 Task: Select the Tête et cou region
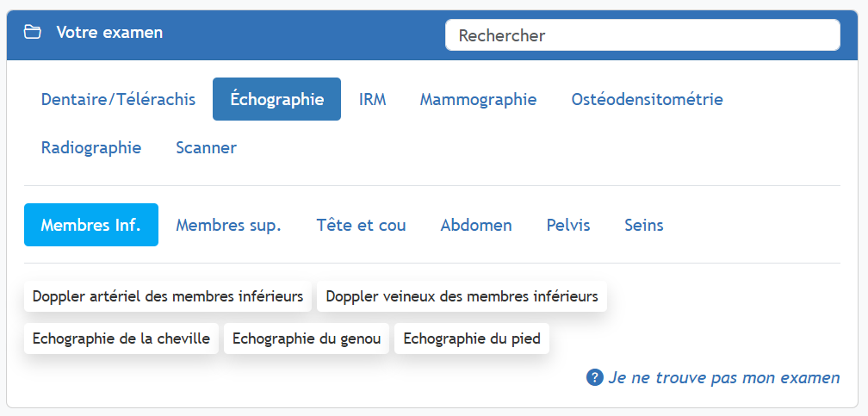coord(361,225)
